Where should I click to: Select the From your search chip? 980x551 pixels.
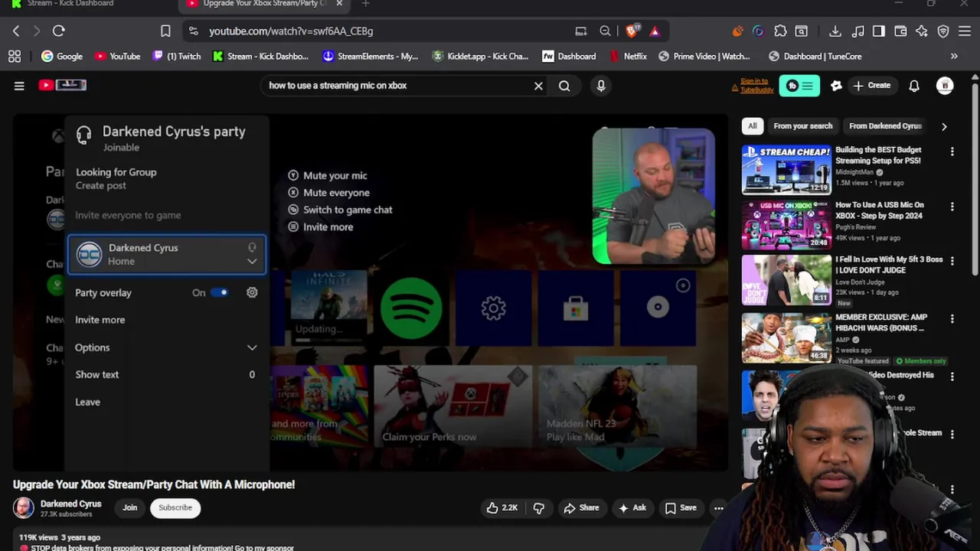click(x=802, y=126)
